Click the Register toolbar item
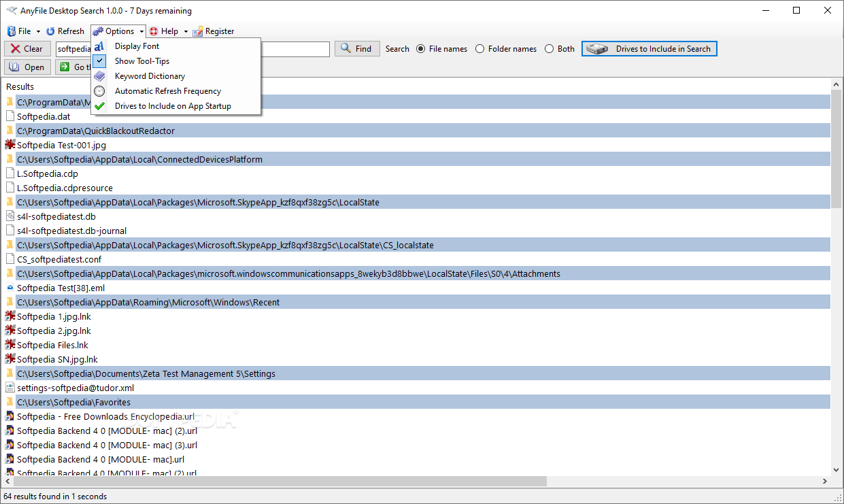This screenshot has width=844, height=504. (x=214, y=31)
